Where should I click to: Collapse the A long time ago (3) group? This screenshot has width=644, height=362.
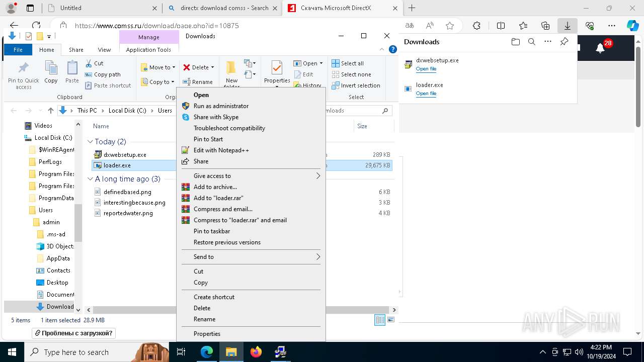tap(91, 179)
